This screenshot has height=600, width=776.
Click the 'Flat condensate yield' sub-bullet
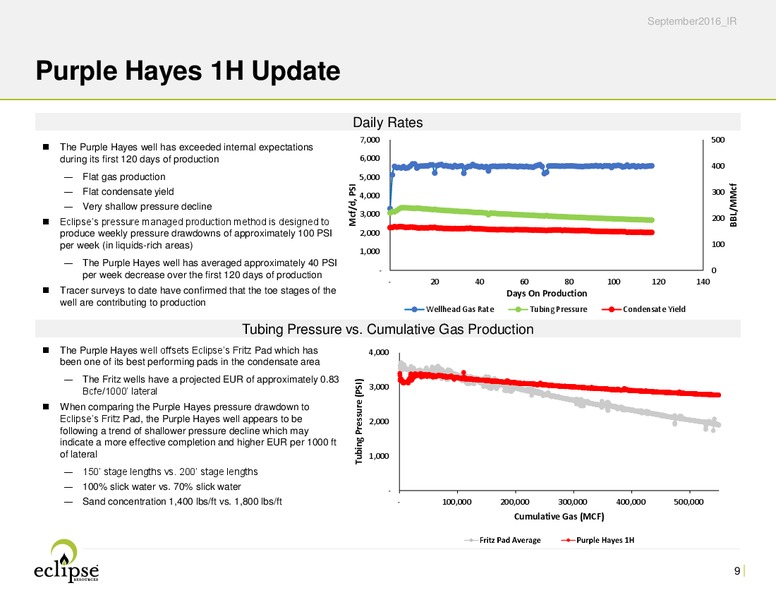128,192
